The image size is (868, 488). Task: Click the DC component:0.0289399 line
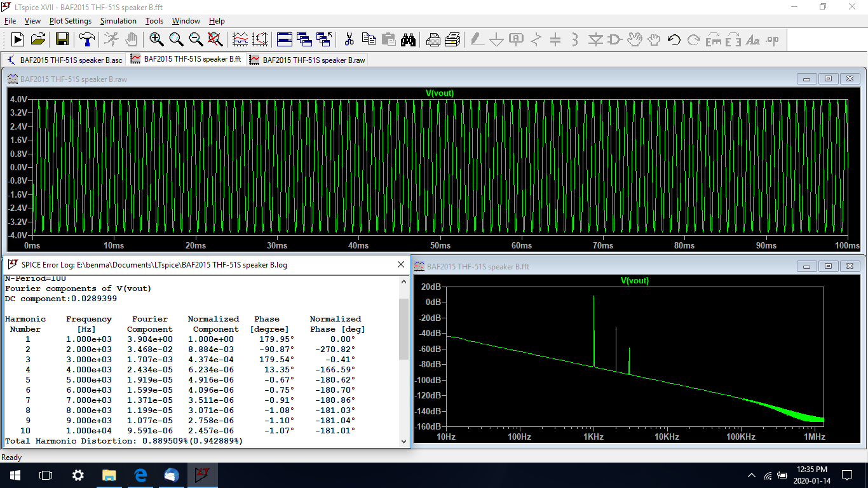[x=61, y=298]
